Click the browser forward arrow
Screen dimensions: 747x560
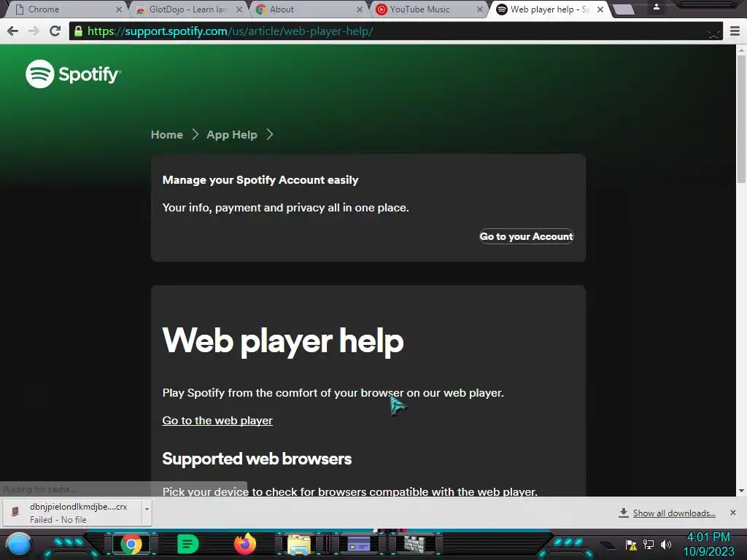34,31
